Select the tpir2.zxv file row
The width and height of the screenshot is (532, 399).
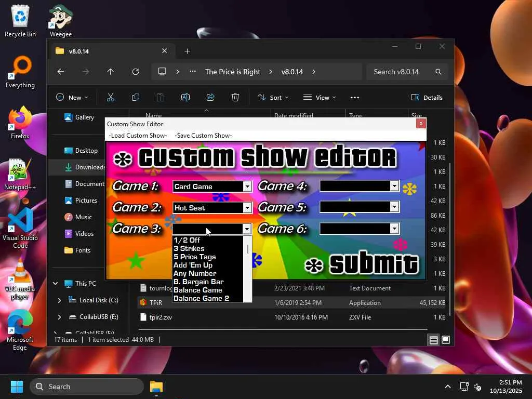click(292, 317)
